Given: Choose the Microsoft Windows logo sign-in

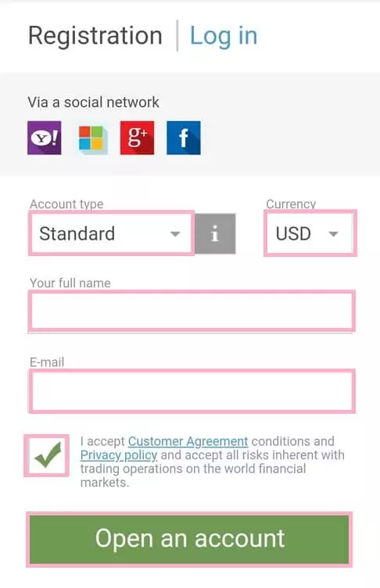Looking at the screenshot, I should (93, 140).
